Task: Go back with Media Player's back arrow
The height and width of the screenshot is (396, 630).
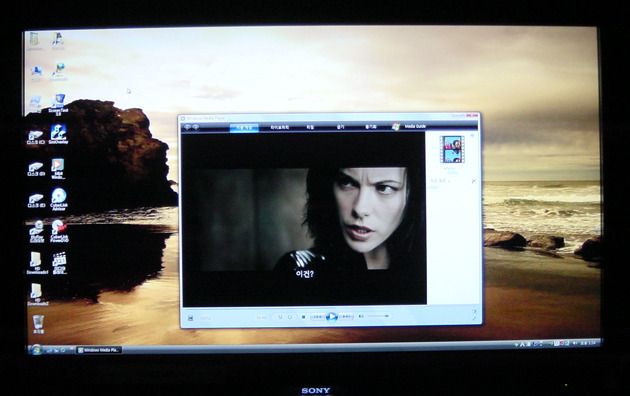Action: pos(187,127)
